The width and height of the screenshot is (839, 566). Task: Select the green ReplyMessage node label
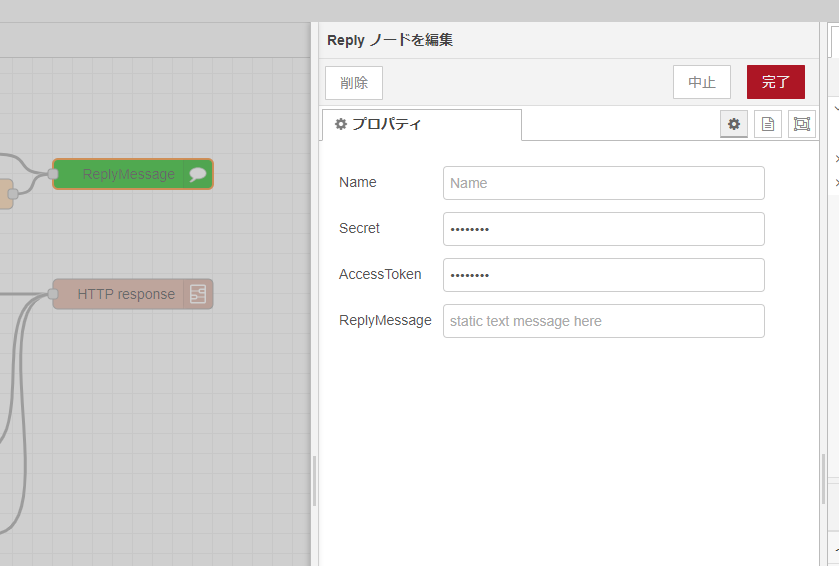click(128, 174)
